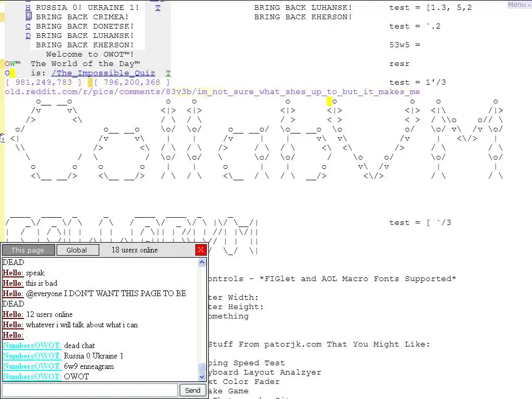
Task: Click the '[ 796,200,368 ]' counter text
Action: [x=132, y=82]
